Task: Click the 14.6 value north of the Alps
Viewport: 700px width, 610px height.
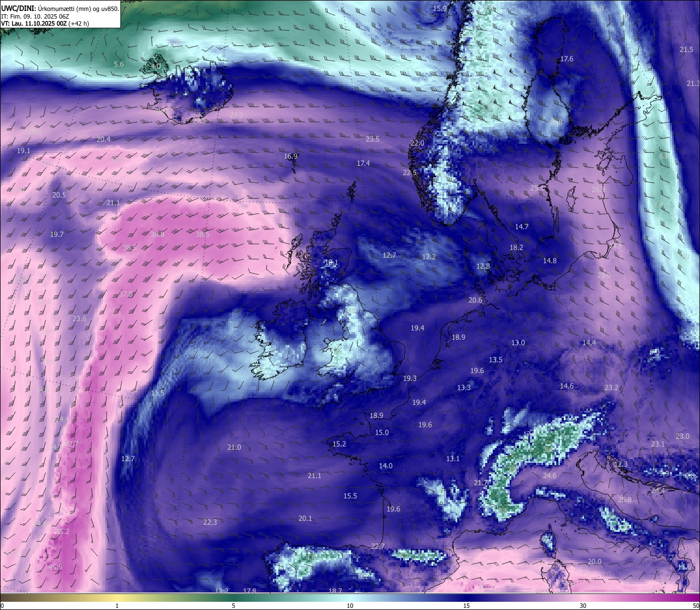Action: (567, 386)
